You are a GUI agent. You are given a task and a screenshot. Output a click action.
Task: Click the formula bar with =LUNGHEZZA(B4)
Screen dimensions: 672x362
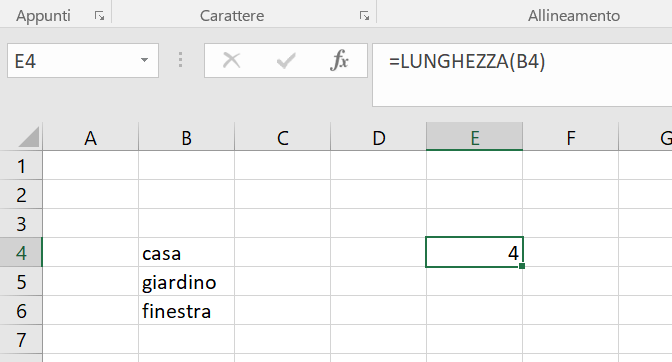tap(522, 75)
